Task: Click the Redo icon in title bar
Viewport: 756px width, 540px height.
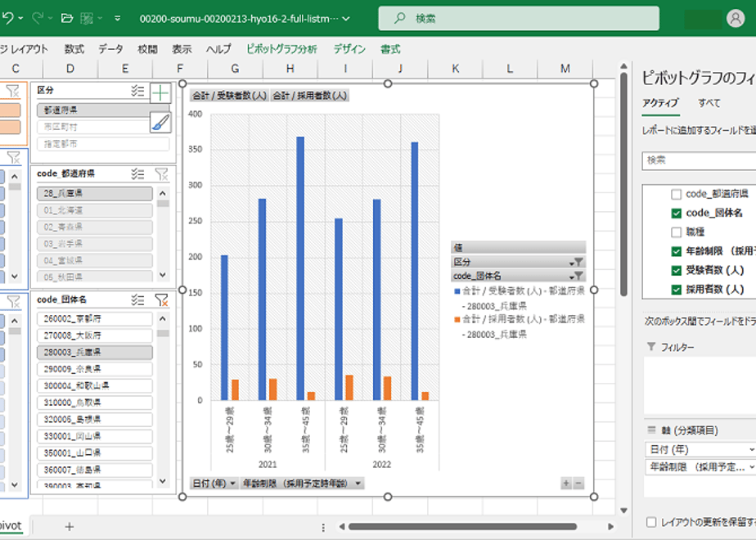Action: (x=37, y=18)
